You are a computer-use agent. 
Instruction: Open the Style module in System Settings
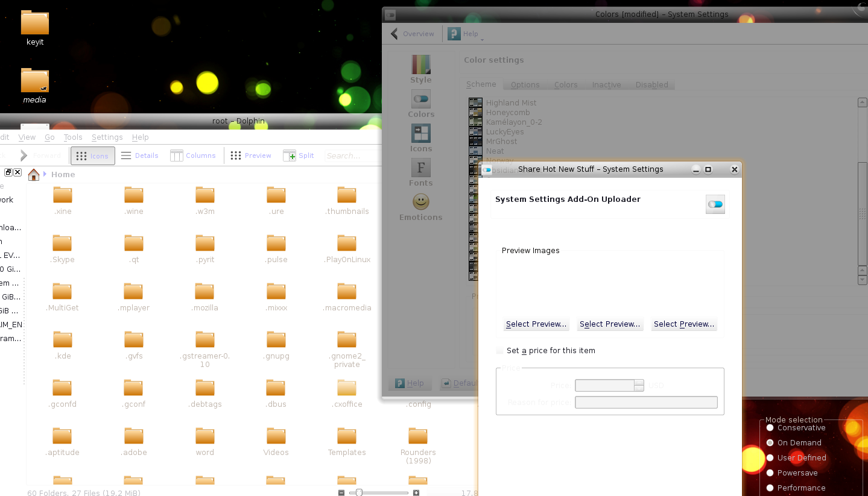tap(421, 69)
